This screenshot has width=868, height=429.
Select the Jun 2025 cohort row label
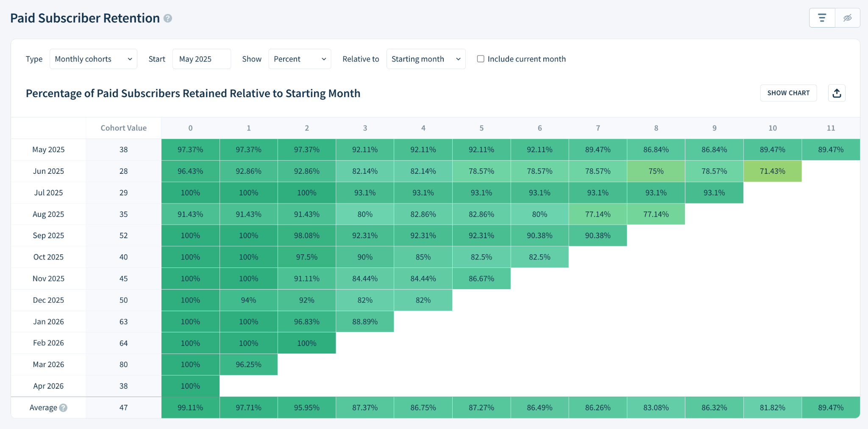pos(48,171)
